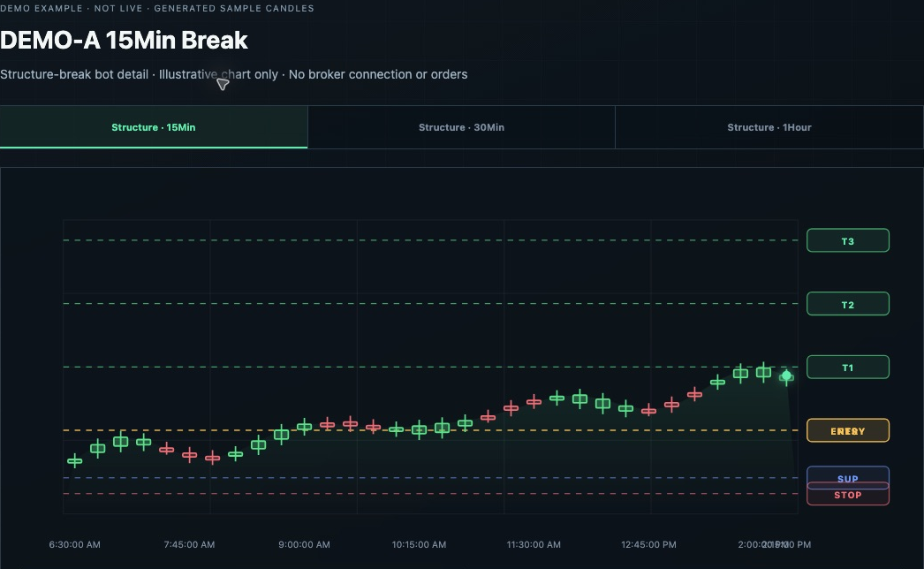924x569 pixels.
Task: Click the yellow ENTRY level label
Action: [x=847, y=430]
